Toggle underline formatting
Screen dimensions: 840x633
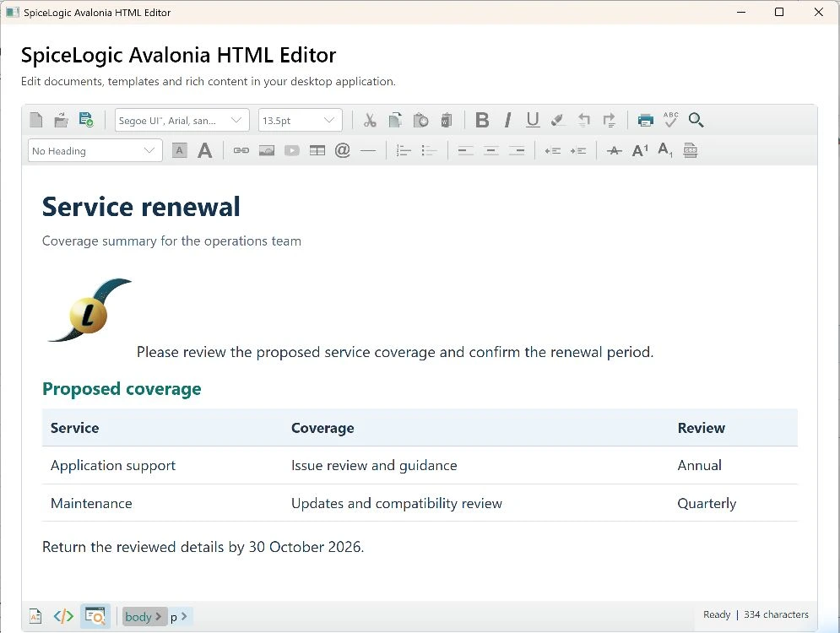click(533, 120)
